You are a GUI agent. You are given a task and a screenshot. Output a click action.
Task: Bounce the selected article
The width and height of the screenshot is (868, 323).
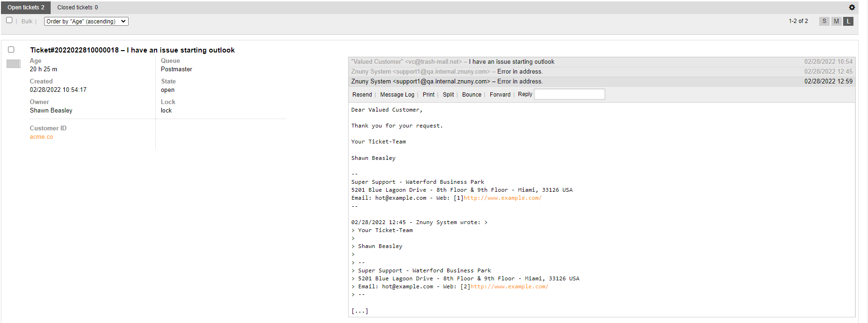pyautogui.click(x=472, y=95)
